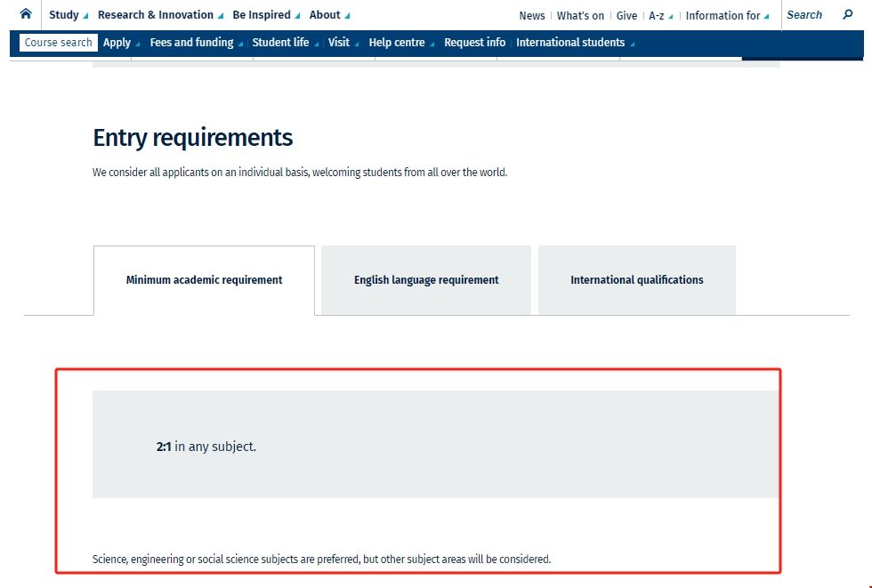Screen dimensions: 872x588
Task: Switch to International qualifications tab
Action: 637,280
